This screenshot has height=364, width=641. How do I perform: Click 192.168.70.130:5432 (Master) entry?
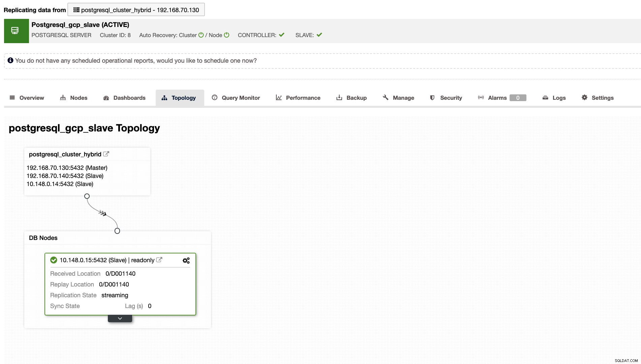tap(67, 168)
